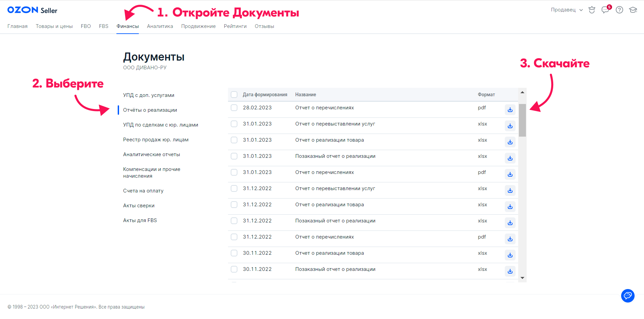This screenshot has width=644, height=319.
Task: Open the help question mark icon
Action: 619,10
